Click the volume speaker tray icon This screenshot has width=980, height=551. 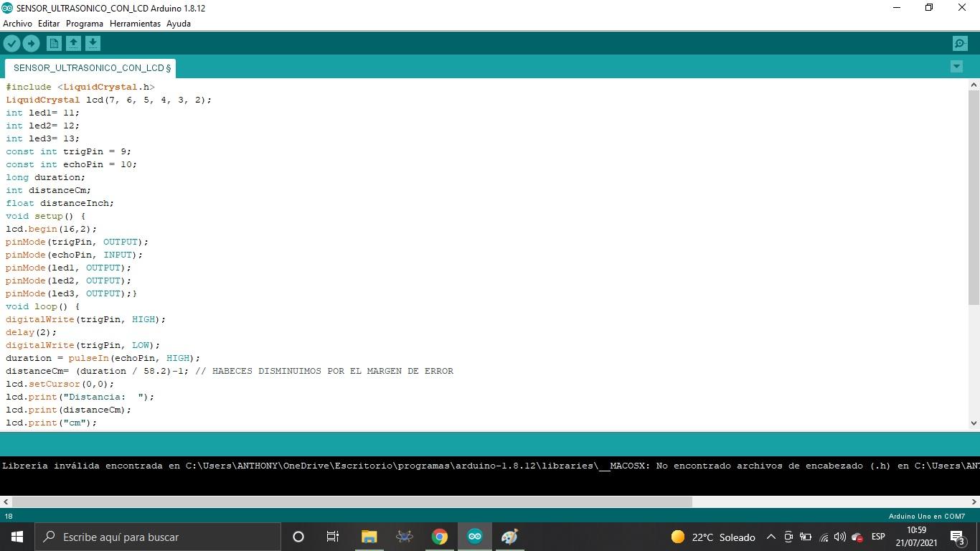pos(840,537)
